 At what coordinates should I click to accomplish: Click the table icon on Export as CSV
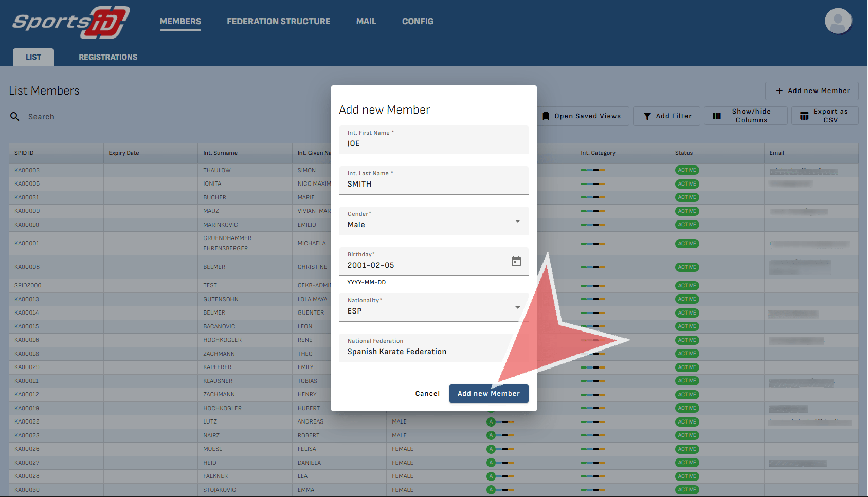click(804, 116)
